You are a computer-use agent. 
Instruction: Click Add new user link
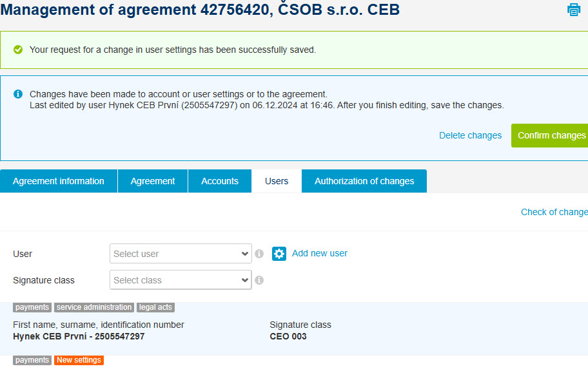[x=320, y=253]
